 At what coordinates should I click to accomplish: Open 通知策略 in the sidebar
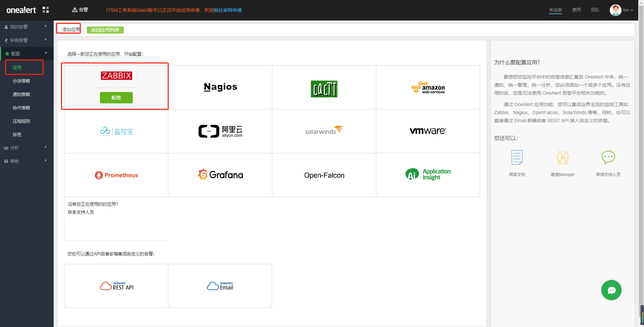tap(21, 94)
